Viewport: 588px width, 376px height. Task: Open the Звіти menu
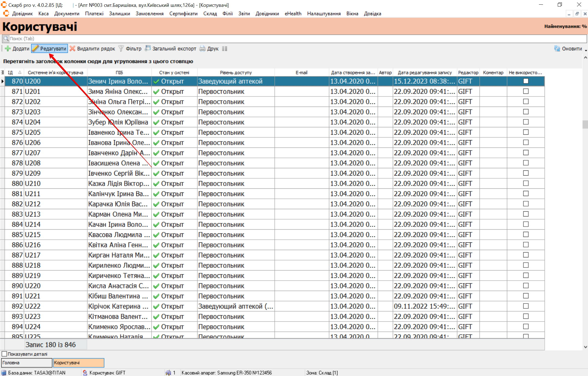(x=244, y=14)
